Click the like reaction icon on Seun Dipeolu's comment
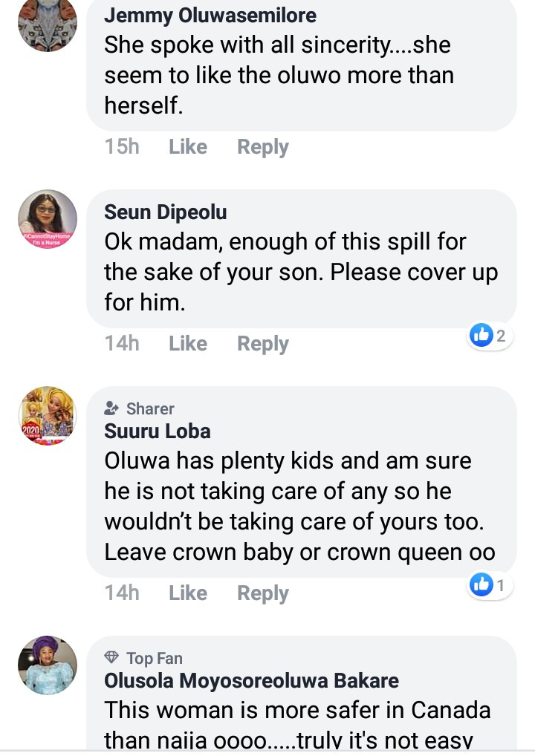 click(481, 336)
